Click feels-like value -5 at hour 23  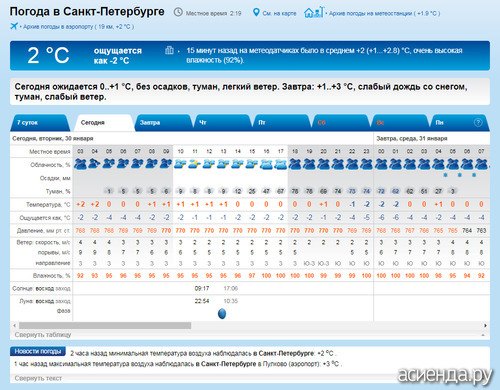[x=366, y=218]
